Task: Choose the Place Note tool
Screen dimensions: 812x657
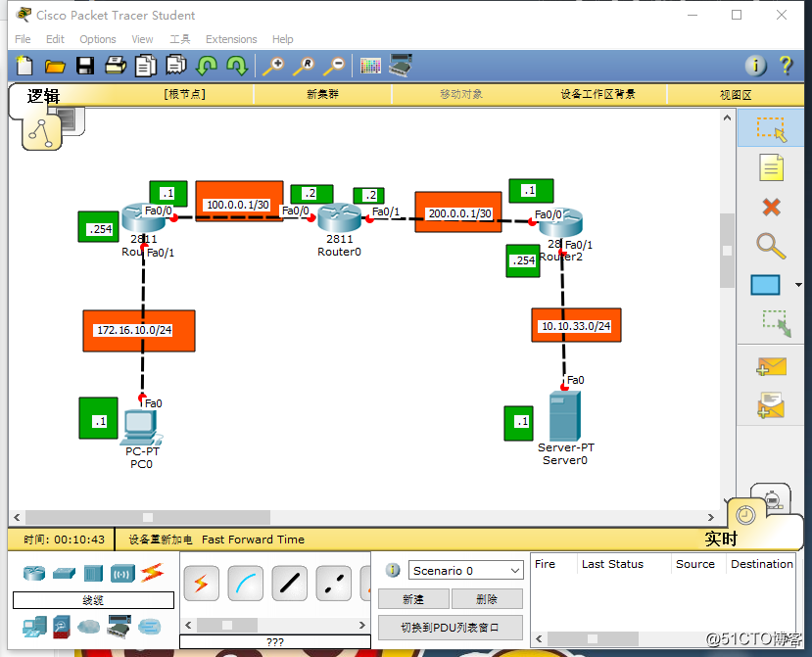Action: coord(771,167)
